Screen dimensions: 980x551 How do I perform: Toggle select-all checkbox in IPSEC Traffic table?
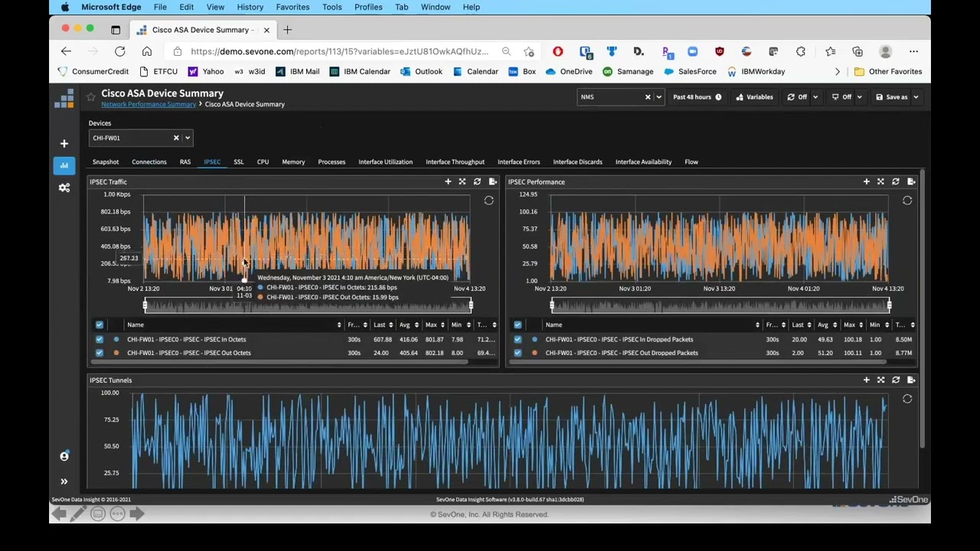pyautogui.click(x=100, y=325)
